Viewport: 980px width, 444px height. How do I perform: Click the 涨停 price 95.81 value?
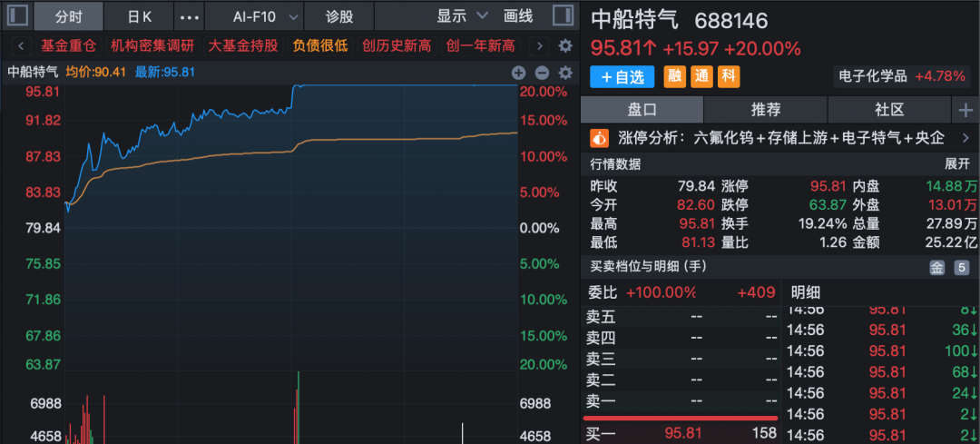pos(828,186)
